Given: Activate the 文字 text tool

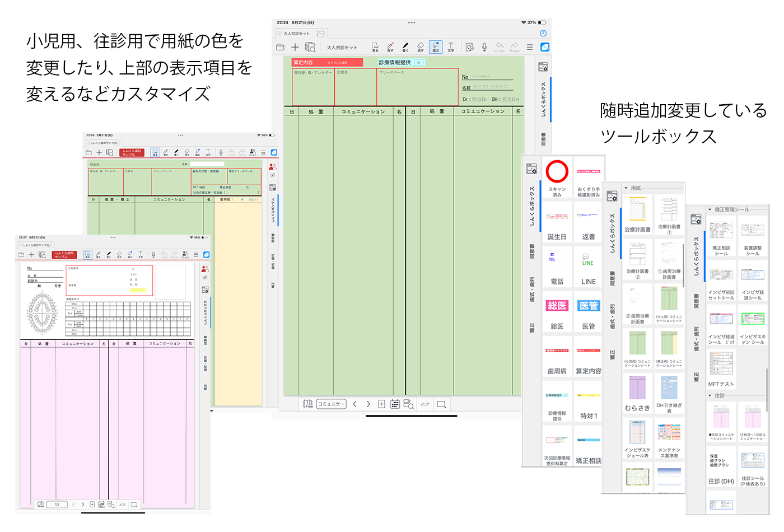Looking at the screenshot, I should click(x=450, y=47).
